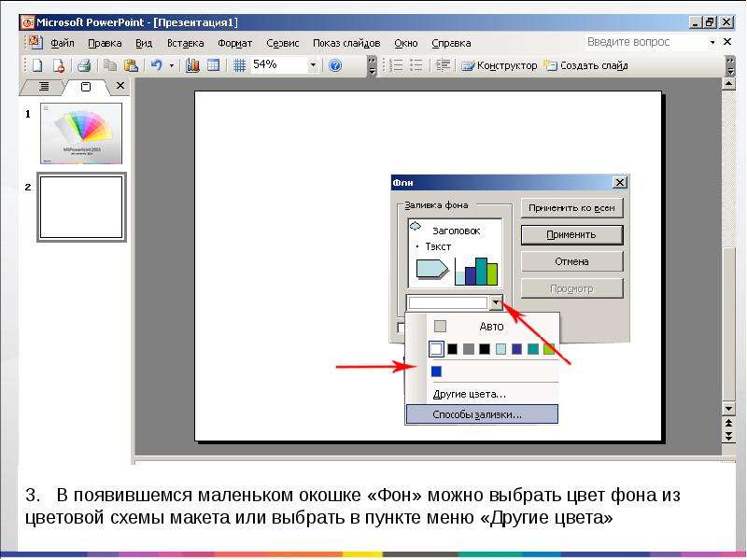Image resolution: width=747 pixels, height=560 pixels.
Task: Click Применить ко всем button
Action: (571, 207)
